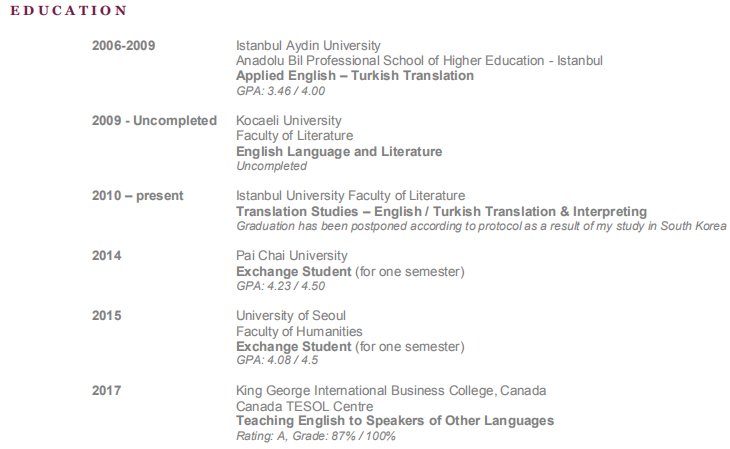This screenshot has height=449, width=730.
Task: Select English Language and Literature text
Action: point(339,151)
